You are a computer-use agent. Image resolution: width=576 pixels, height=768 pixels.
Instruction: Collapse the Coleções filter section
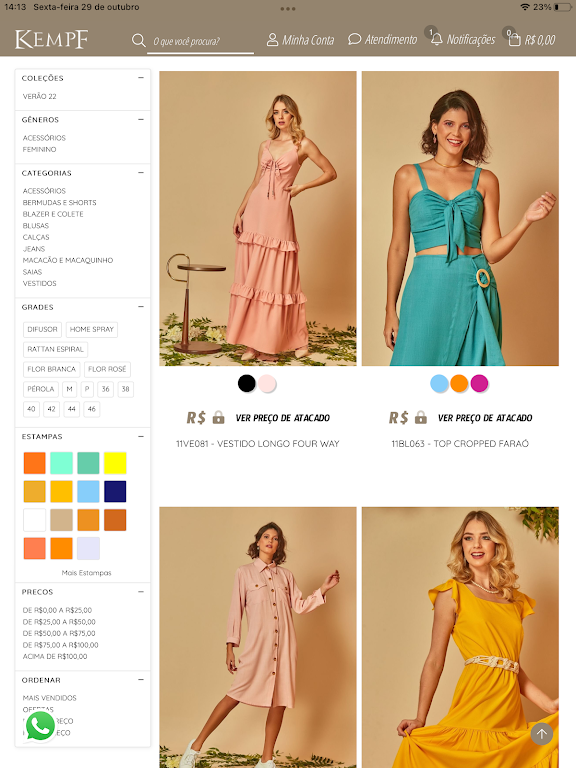141,77
